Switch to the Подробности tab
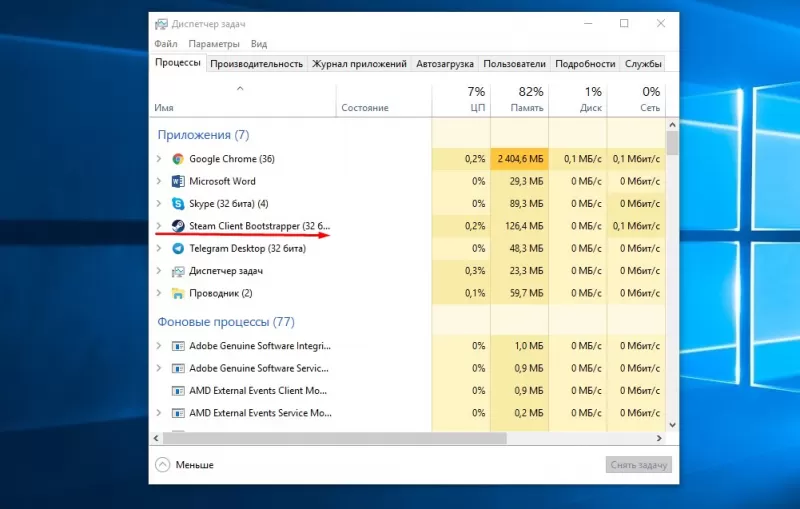Image resolution: width=800 pixels, height=509 pixels. click(x=585, y=64)
